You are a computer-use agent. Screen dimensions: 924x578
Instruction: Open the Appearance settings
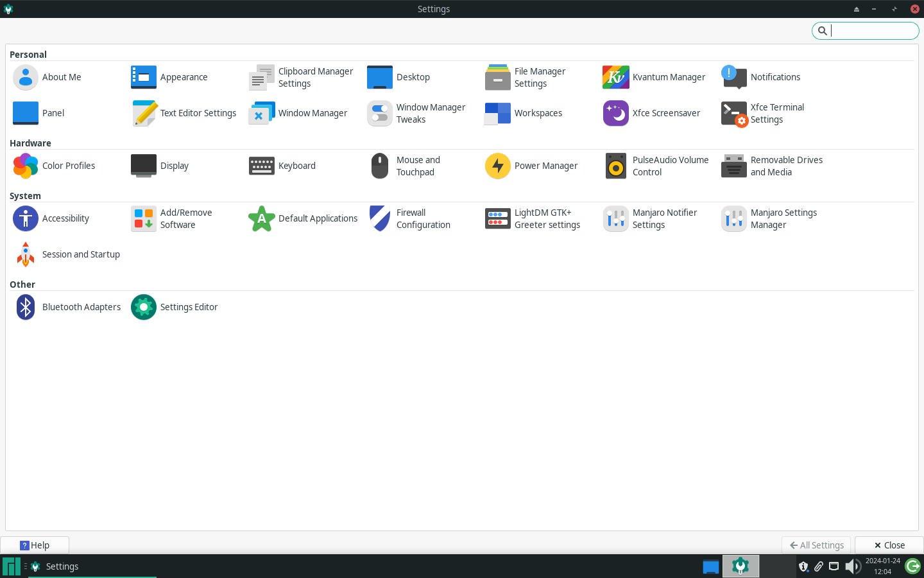pyautogui.click(x=184, y=77)
